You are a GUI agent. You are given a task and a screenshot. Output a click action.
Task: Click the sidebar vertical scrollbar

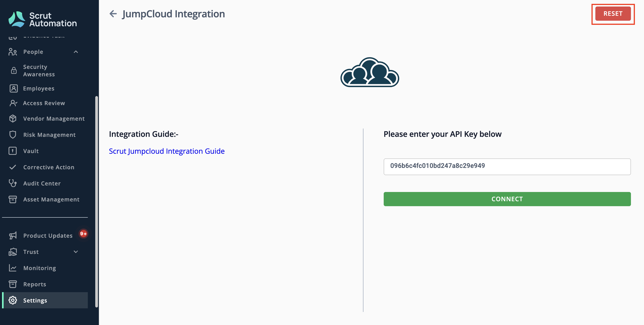click(97, 202)
